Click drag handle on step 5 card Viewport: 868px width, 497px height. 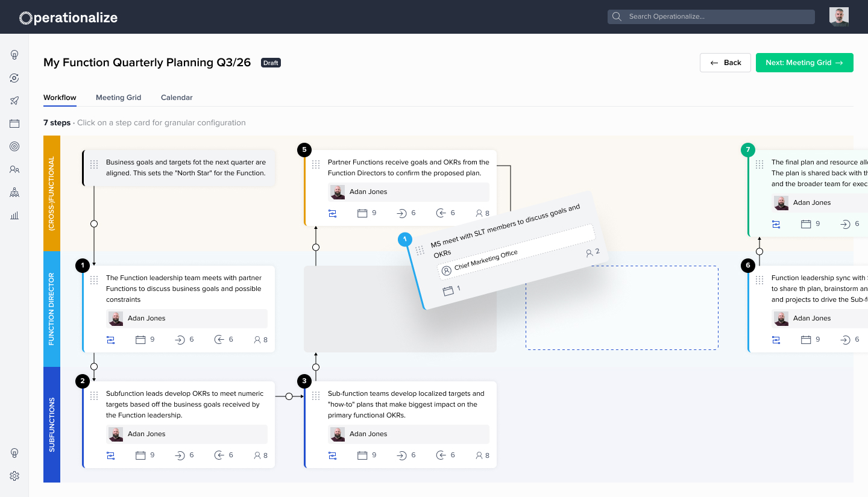316,164
